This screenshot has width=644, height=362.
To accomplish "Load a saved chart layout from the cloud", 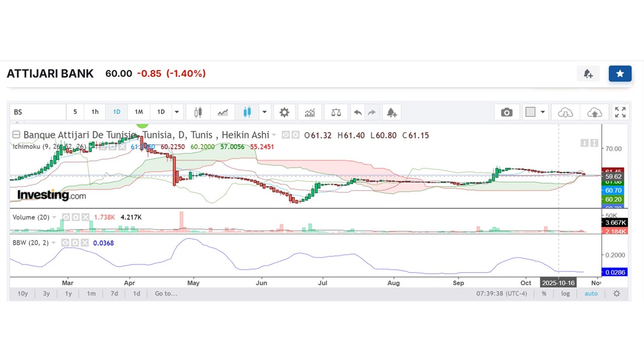I will coord(566,112).
